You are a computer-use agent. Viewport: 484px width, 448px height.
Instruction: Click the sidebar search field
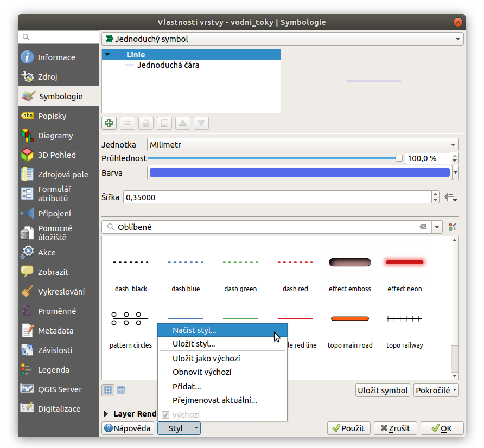[59, 37]
